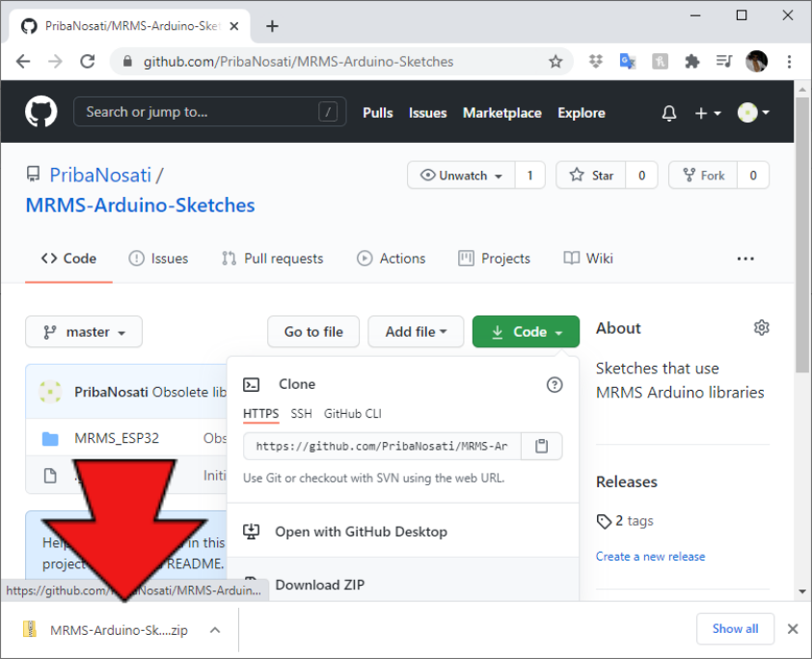The image size is (812, 659).
Task: Open the Pull requests tab
Action: [x=272, y=259]
